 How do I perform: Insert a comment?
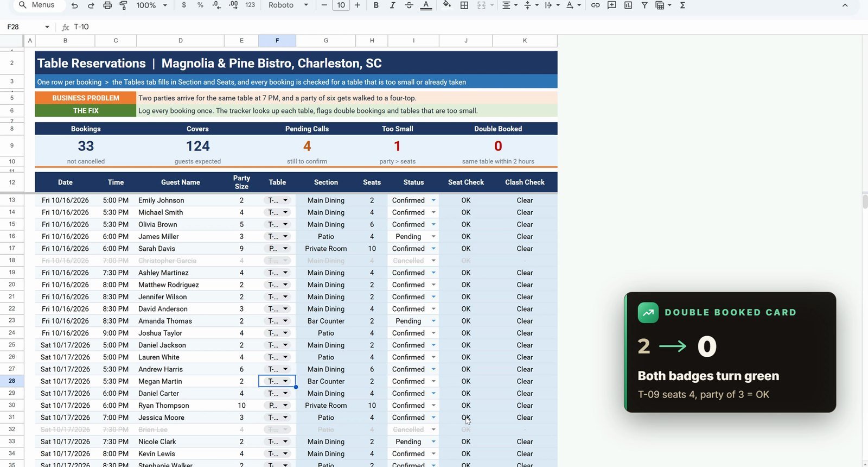[x=611, y=5]
